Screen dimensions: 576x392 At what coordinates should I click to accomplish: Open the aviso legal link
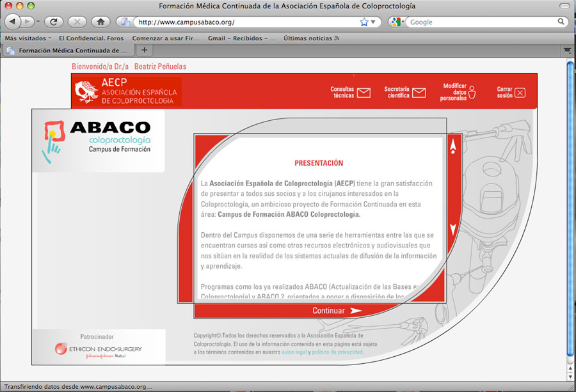(x=294, y=352)
